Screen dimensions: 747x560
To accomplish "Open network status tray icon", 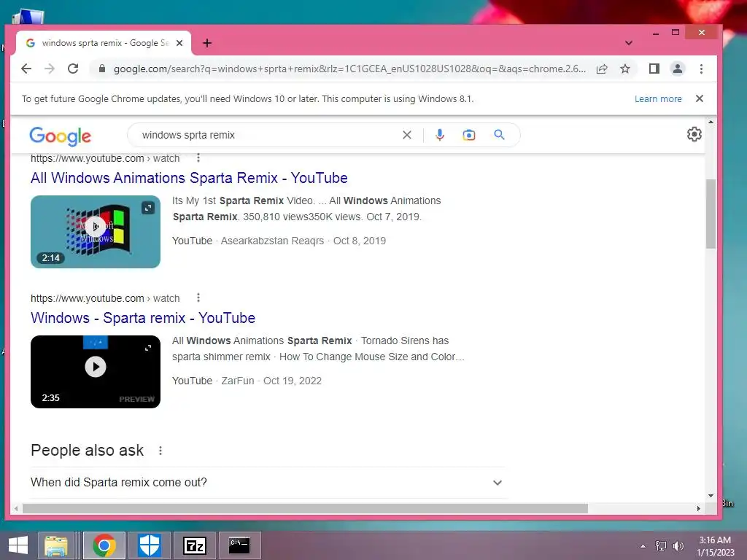I will [x=661, y=546].
